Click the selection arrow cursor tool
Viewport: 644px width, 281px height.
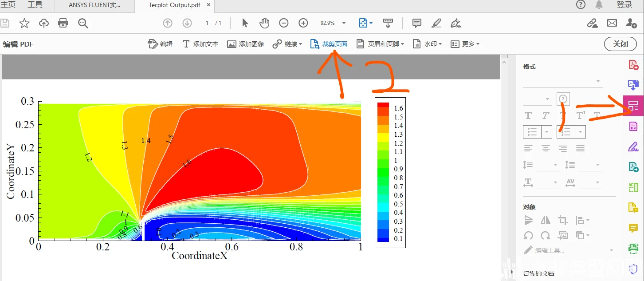(x=245, y=23)
